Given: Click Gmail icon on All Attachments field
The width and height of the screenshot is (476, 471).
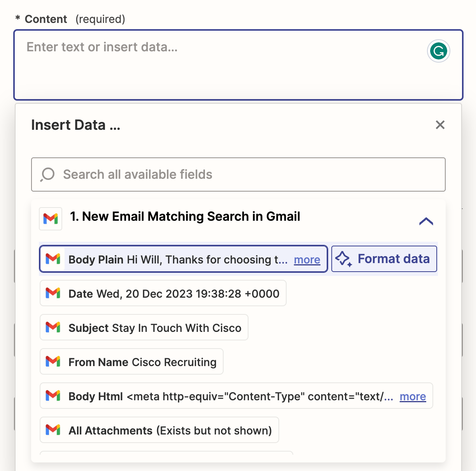Looking at the screenshot, I should point(53,430).
